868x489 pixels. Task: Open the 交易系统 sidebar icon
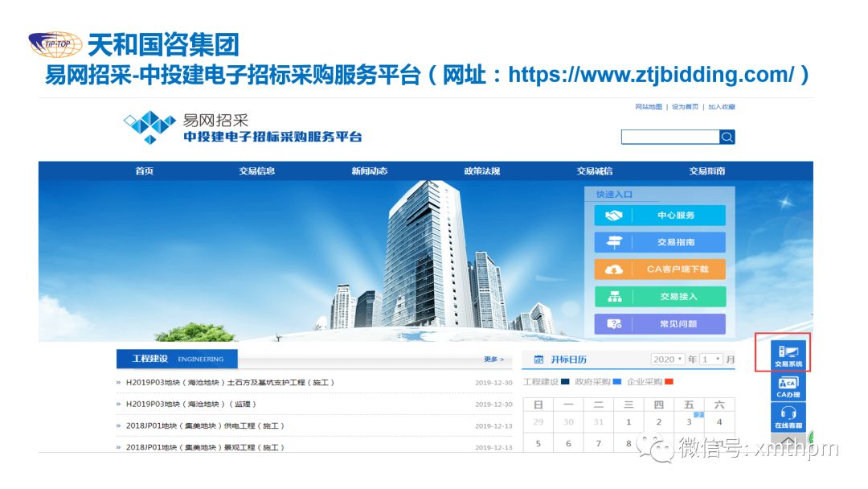tap(788, 355)
